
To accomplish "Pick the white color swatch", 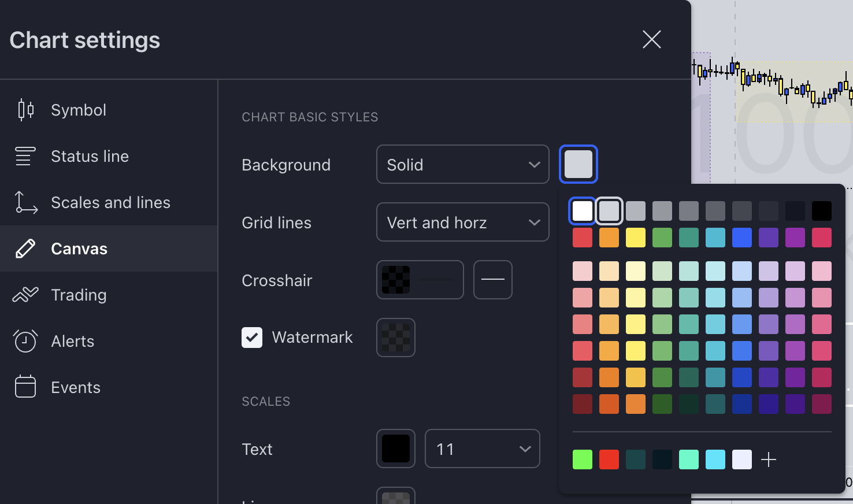I will (582, 211).
